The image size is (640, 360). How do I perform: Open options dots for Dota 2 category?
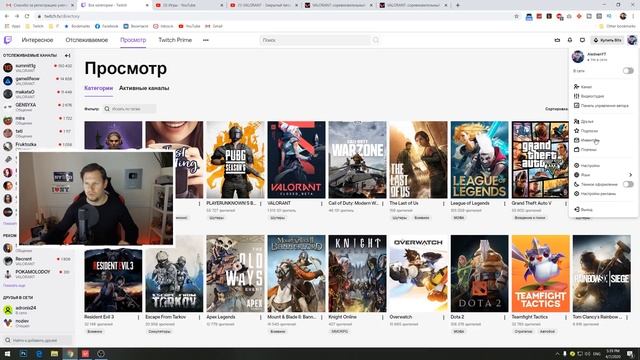[x=505, y=317]
